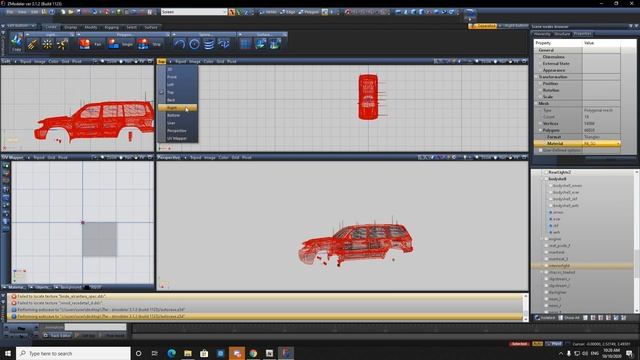Enable the Y axis constraint
640x360 pixels.
point(239,12)
